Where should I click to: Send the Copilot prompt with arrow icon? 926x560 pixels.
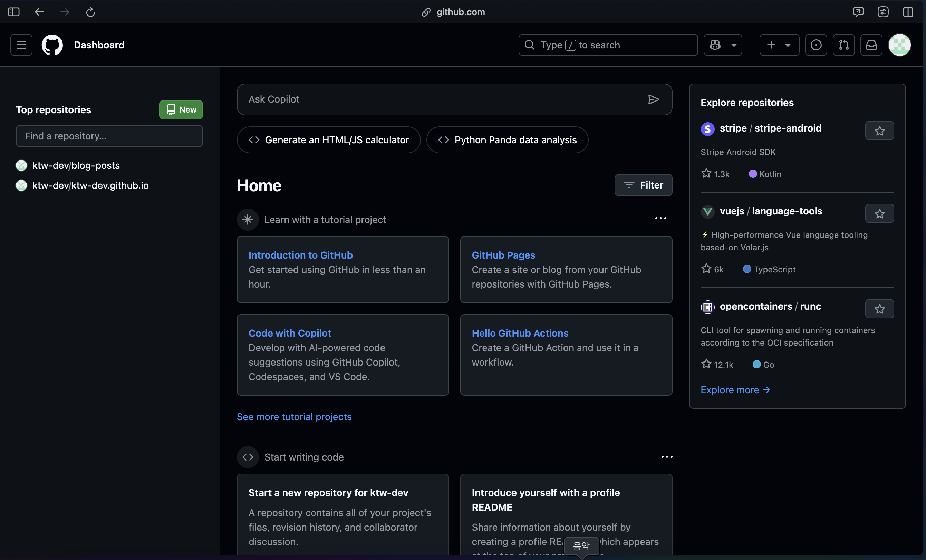pos(654,99)
